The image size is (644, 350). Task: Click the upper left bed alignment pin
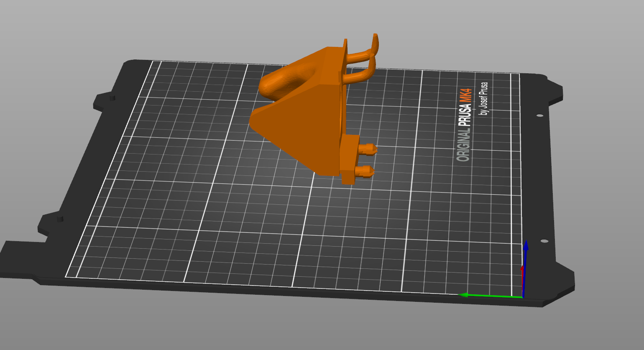(x=112, y=98)
